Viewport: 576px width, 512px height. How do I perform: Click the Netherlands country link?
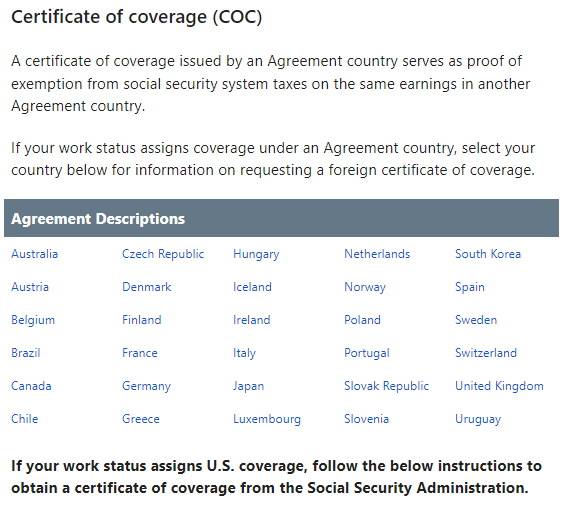pos(377,254)
